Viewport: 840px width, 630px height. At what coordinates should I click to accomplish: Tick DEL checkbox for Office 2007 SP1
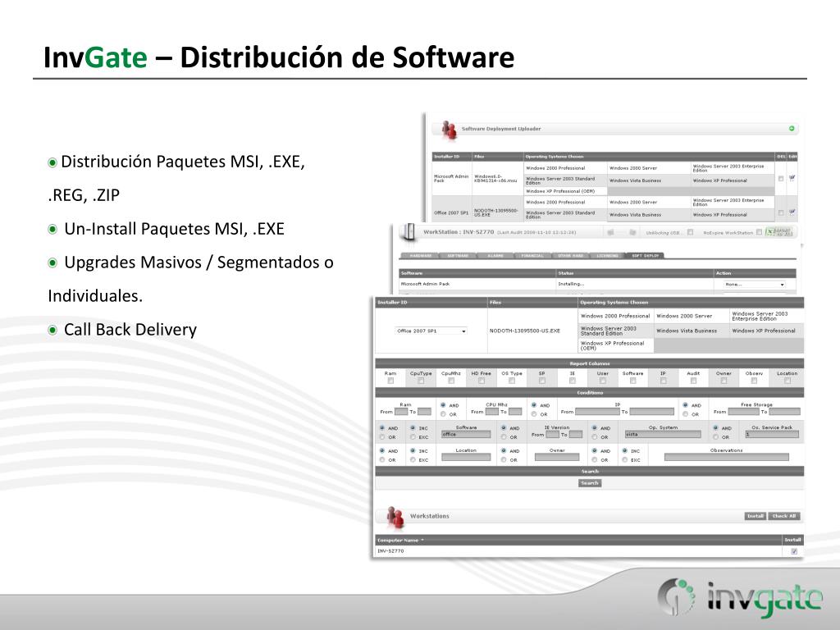(781, 213)
